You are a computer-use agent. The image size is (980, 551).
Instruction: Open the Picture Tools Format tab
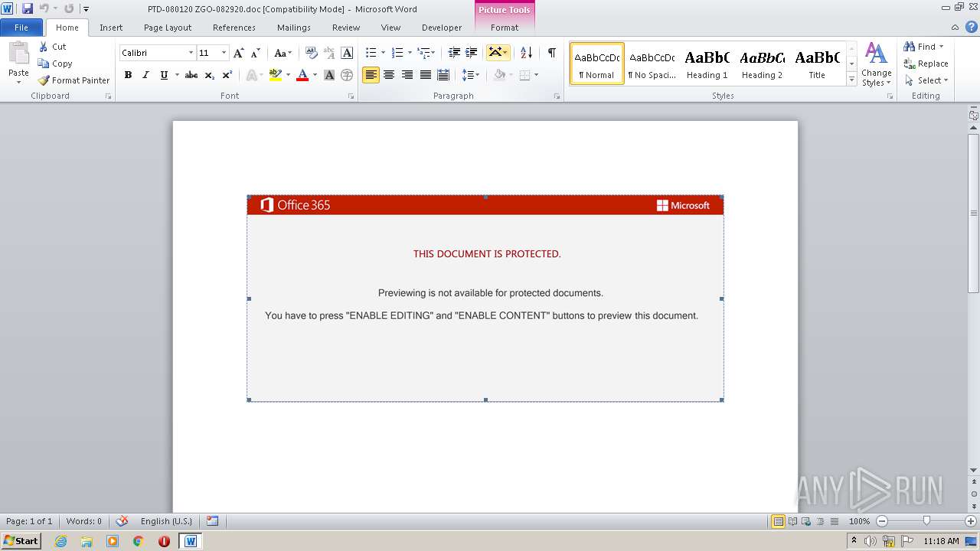tap(505, 28)
